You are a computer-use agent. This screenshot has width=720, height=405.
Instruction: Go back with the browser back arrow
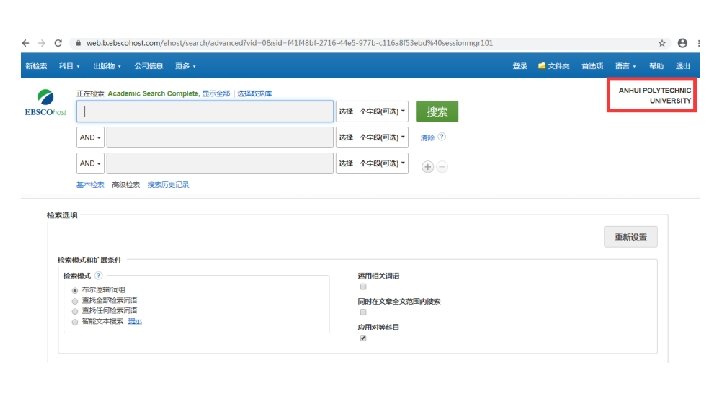coord(26,43)
